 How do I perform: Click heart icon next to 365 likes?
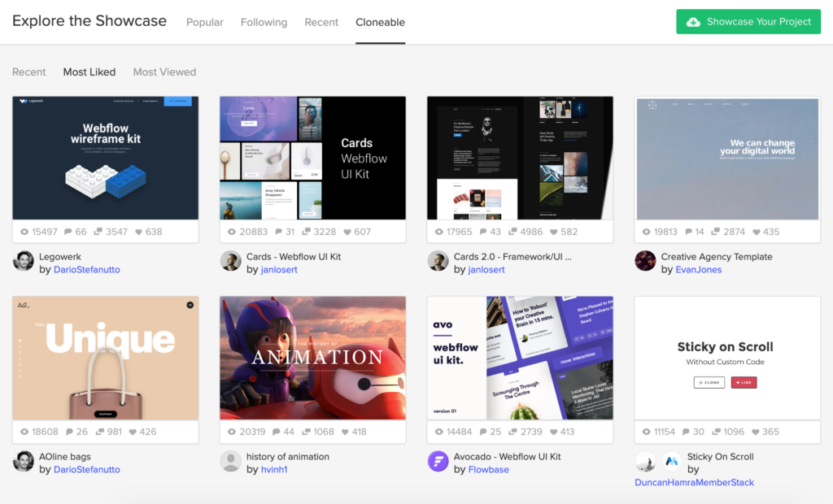pos(756,432)
